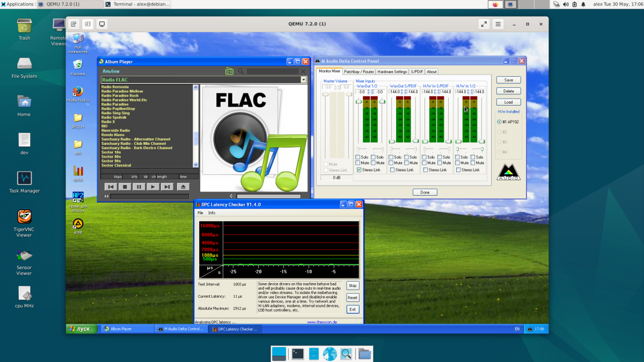The width and height of the screenshot is (644, 362).
Task: Select the #1 AP192 hardware radio button
Action: 499,122
